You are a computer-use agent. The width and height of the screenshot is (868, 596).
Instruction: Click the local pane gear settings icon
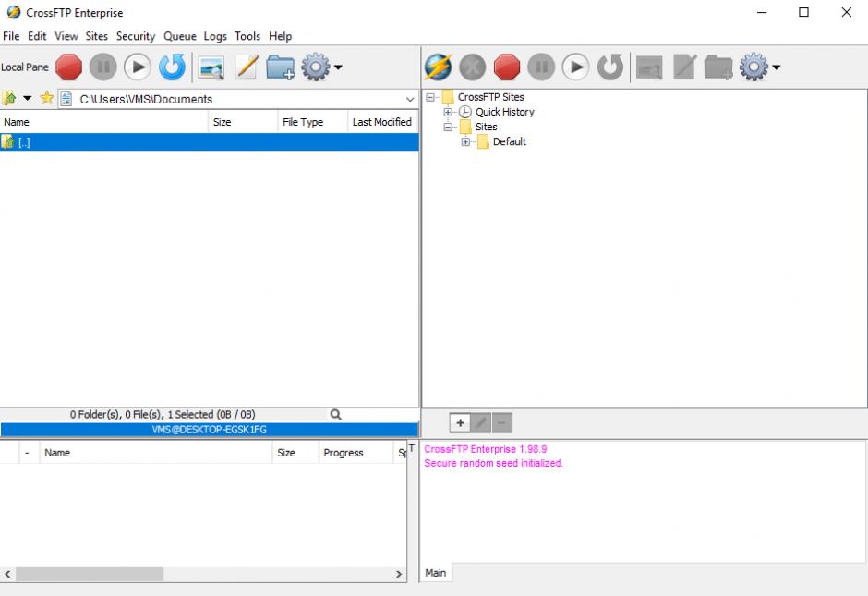[x=316, y=67]
